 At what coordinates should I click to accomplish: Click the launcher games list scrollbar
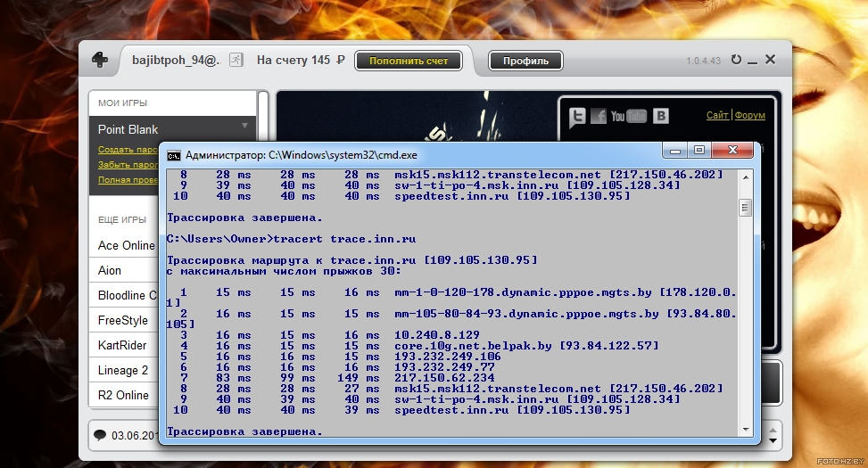263,116
